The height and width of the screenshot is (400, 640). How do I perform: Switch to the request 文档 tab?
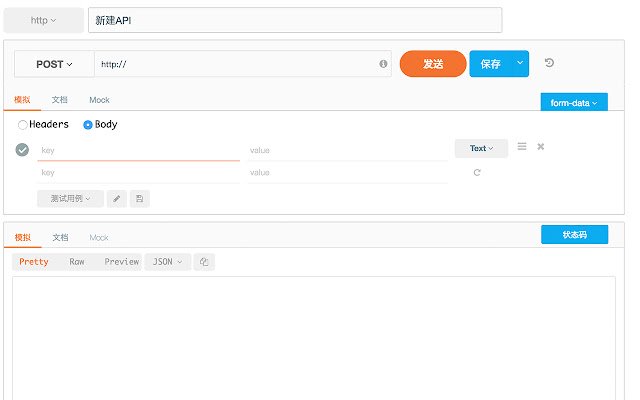coord(60,100)
